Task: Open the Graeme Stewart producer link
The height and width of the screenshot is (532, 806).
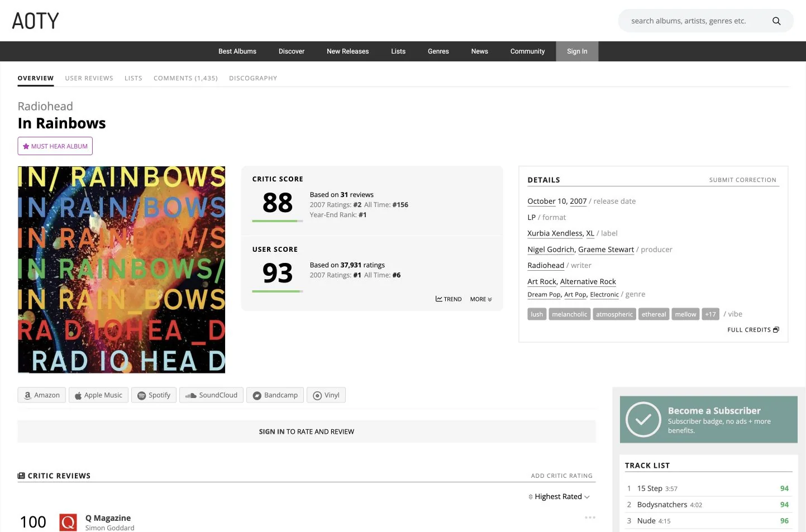Action: pyautogui.click(x=606, y=250)
